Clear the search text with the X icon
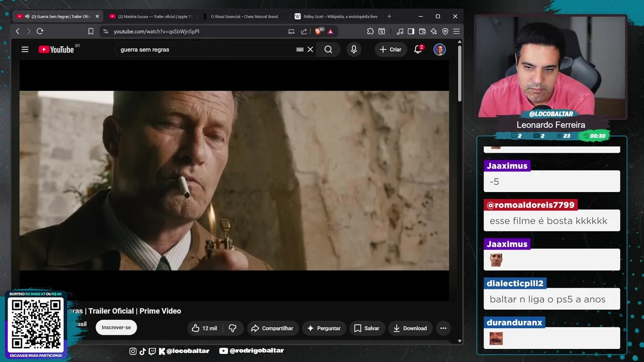 (310, 49)
